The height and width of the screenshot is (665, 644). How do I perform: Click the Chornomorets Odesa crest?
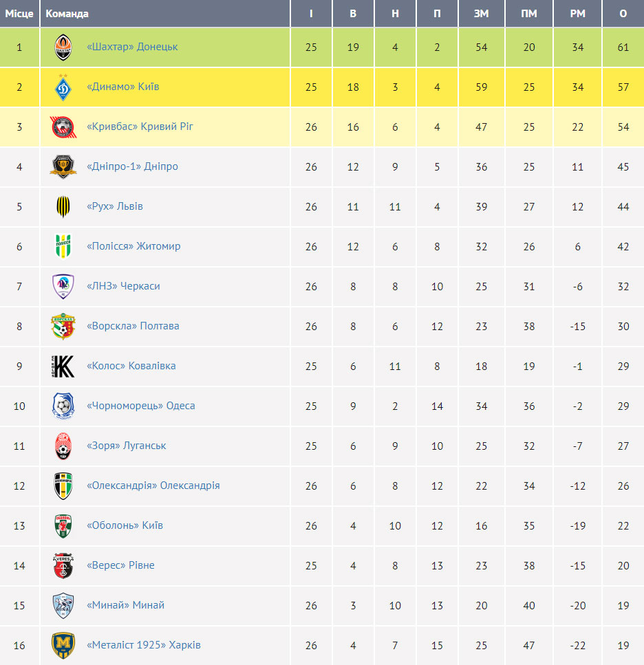63,406
